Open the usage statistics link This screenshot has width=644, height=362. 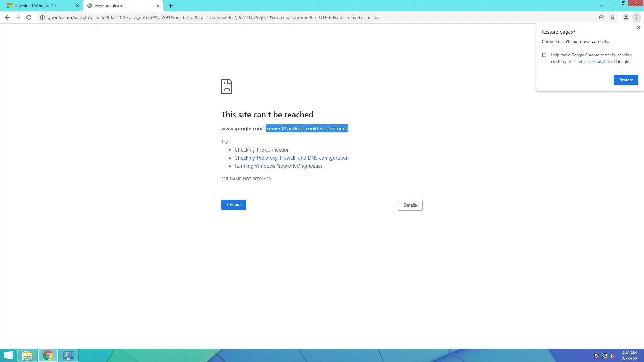pyautogui.click(x=596, y=62)
